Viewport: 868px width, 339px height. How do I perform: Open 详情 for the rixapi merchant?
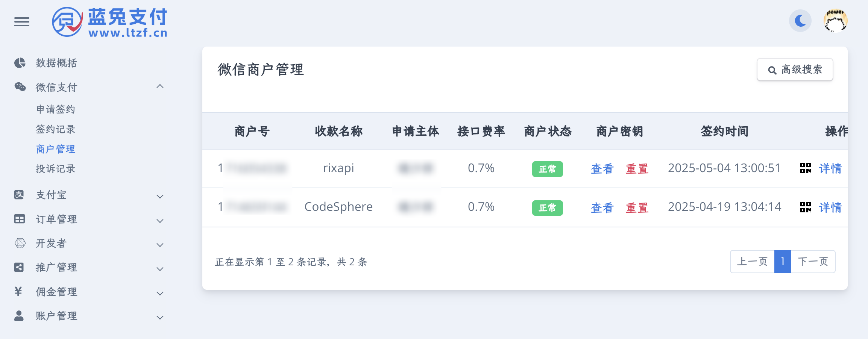830,168
